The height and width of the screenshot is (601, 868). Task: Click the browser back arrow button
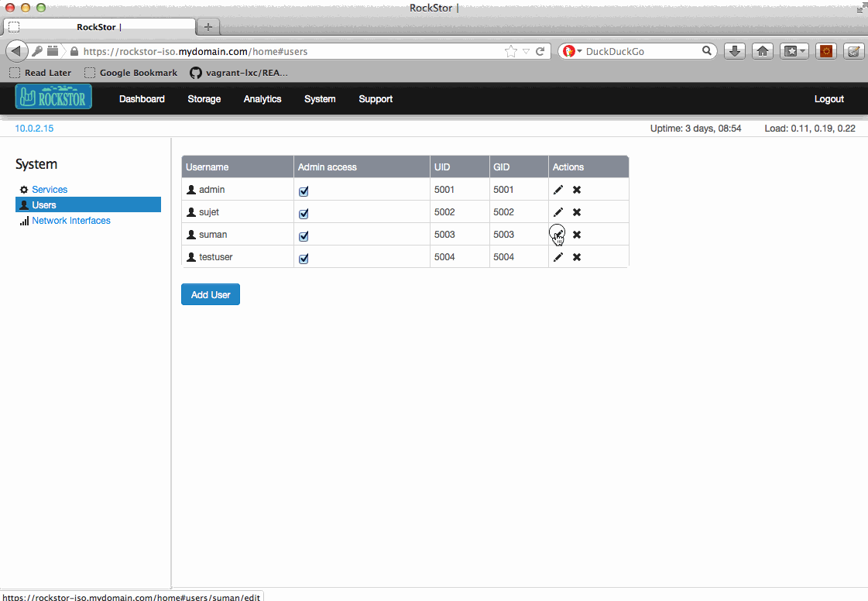(16, 52)
